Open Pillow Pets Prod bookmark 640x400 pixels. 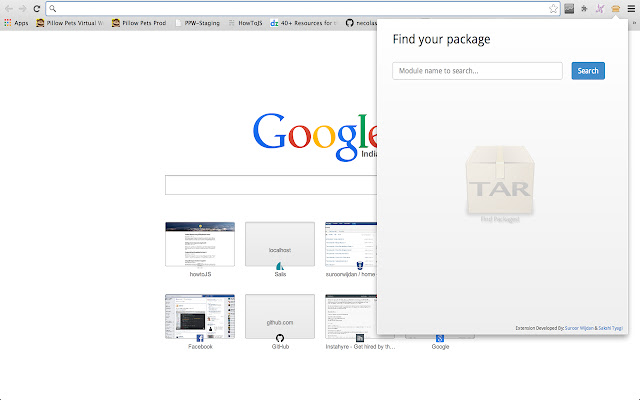point(139,23)
